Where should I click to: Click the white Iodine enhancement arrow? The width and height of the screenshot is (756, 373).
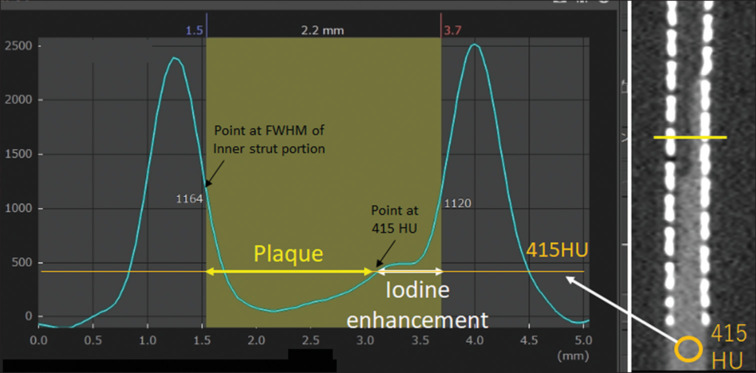click(x=409, y=272)
